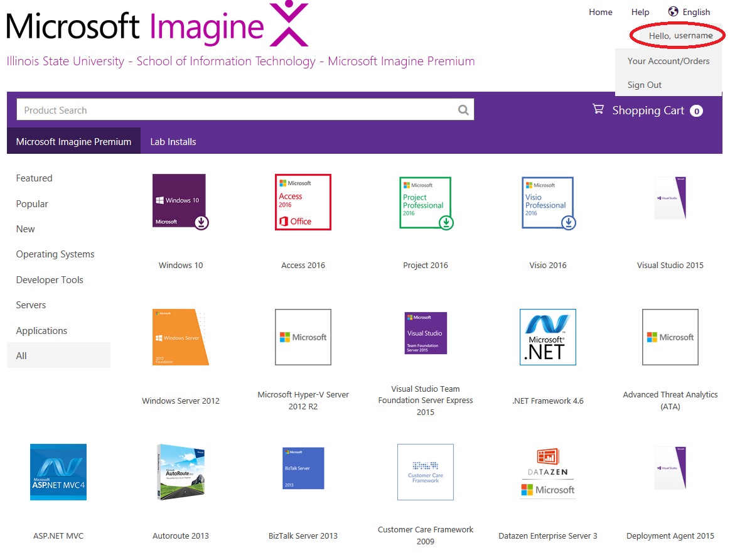Click the Visual Studio 2015 title link
Screen dimensions: 730x560
click(x=670, y=266)
